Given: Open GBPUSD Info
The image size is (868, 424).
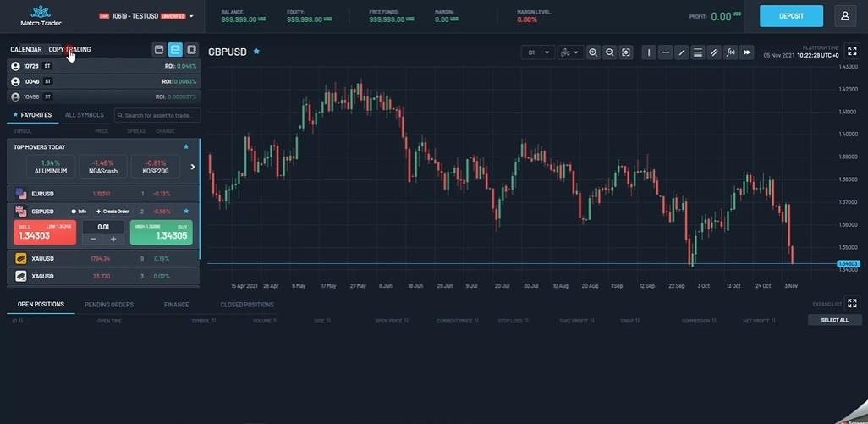Looking at the screenshot, I should pos(79,212).
